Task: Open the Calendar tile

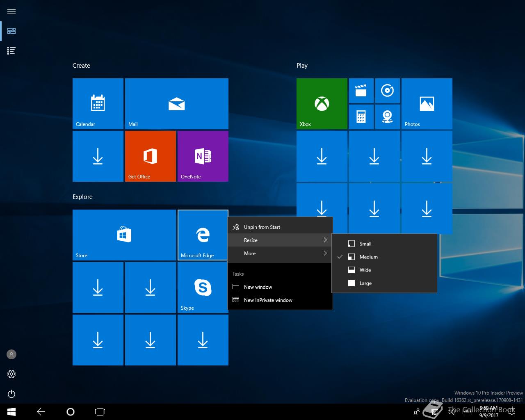Action: pyautogui.click(x=98, y=104)
